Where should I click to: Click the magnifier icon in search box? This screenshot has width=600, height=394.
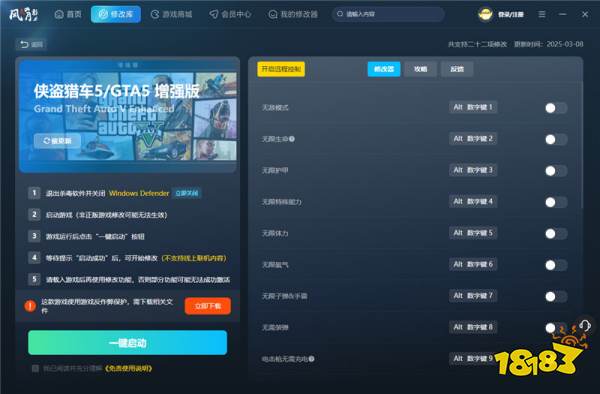(339, 14)
